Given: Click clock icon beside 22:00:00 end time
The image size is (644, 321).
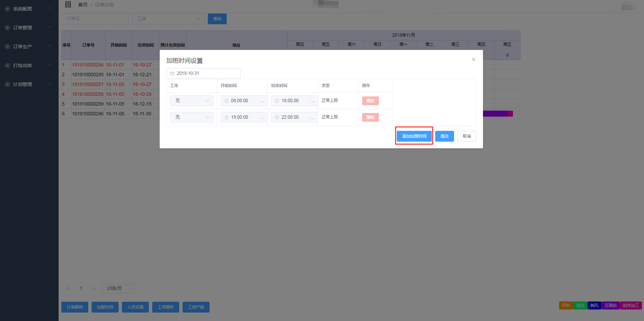Looking at the screenshot, I should coord(277,117).
